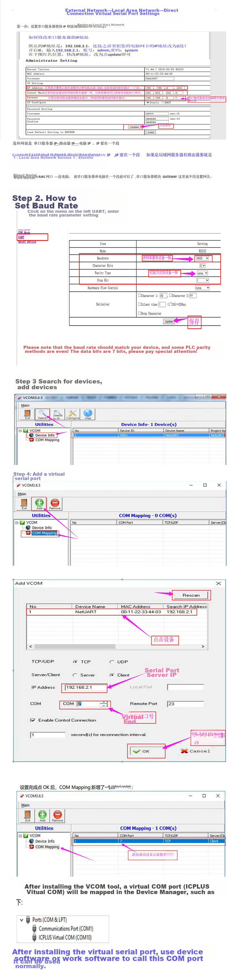Select the UDP radio button

[x=112, y=662]
